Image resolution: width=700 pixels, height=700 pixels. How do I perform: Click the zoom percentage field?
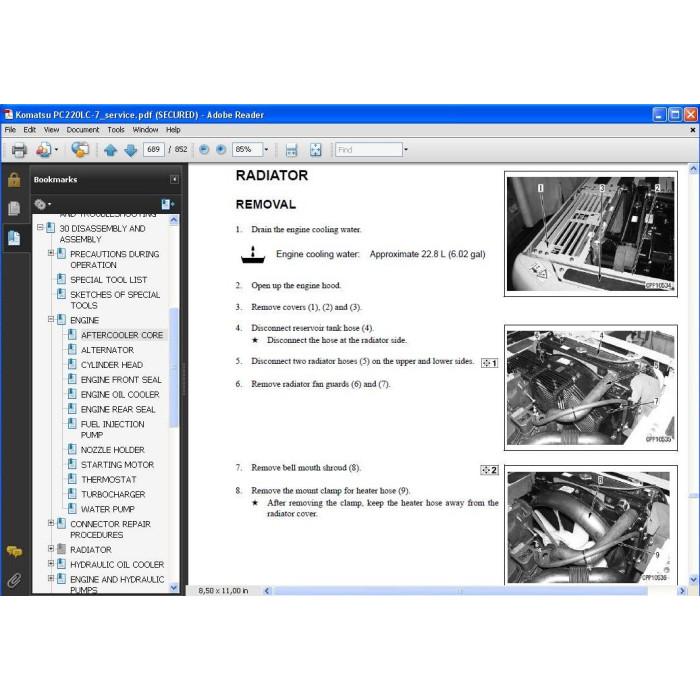pos(247,150)
